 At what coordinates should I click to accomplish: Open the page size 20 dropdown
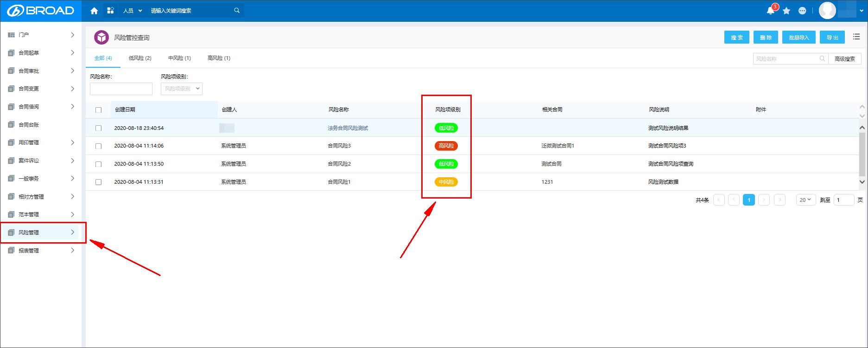click(806, 200)
